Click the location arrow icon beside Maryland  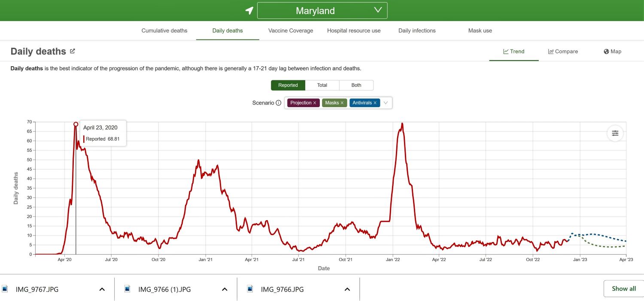249,11
